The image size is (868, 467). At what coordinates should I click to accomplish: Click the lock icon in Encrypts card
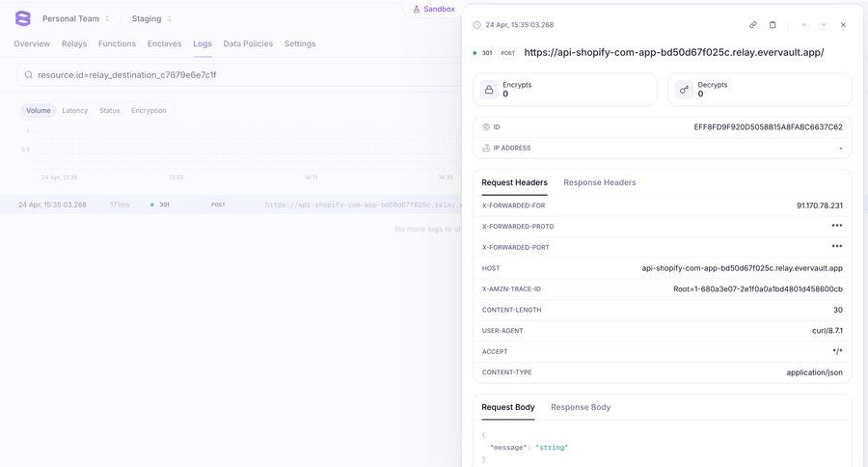tap(489, 90)
